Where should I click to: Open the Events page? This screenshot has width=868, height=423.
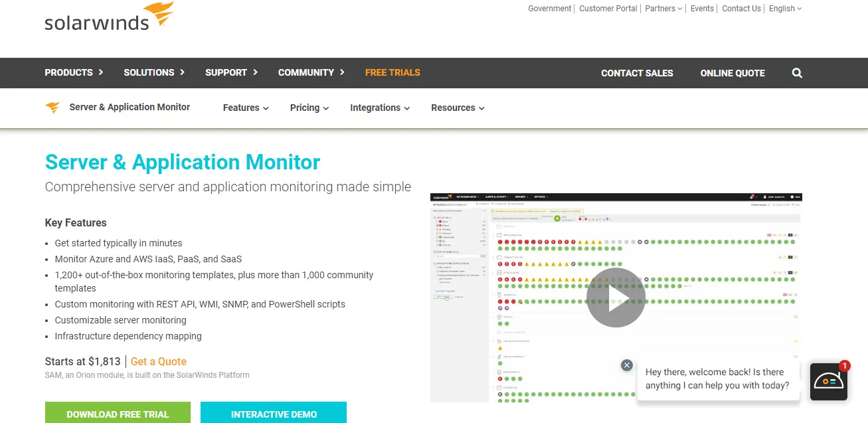click(x=702, y=9)
